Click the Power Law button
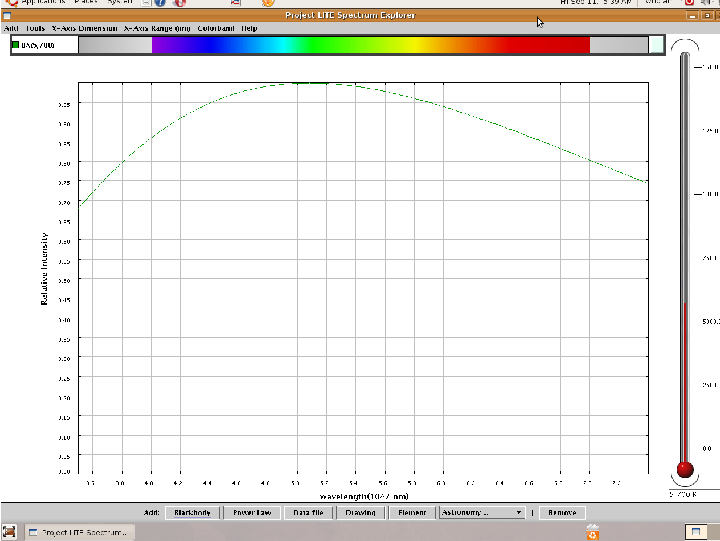The height and width of the screenshot is (541, 720). click(251, 512)
